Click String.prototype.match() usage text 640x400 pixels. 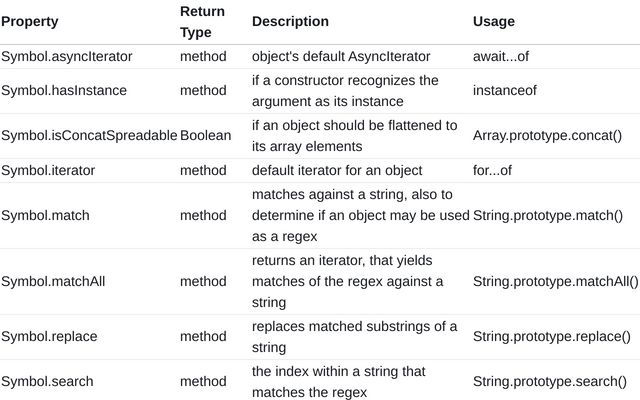[548, 215]
